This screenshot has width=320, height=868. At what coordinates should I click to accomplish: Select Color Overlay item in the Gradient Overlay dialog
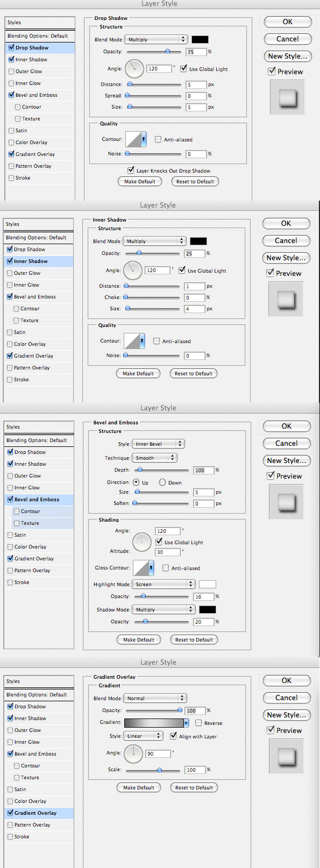pos(39,801)
